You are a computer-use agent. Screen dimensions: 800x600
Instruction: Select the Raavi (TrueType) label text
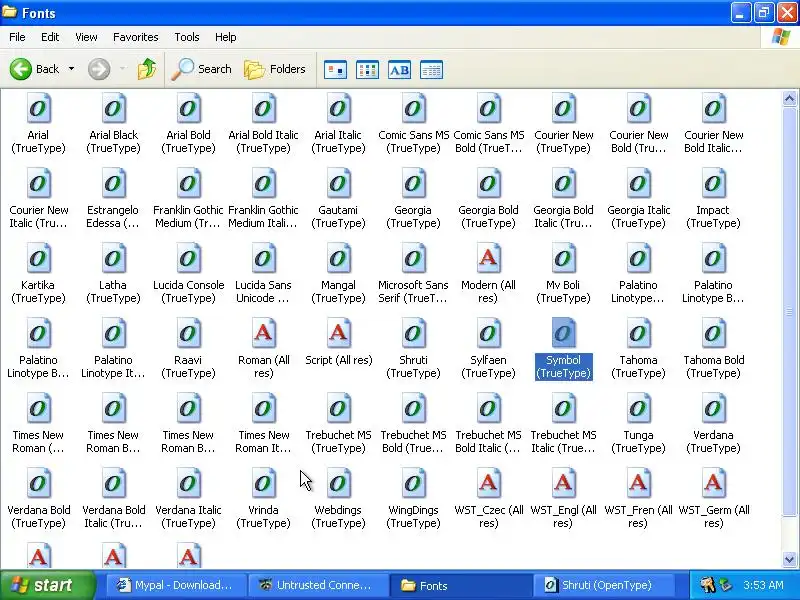pos(188,367)
